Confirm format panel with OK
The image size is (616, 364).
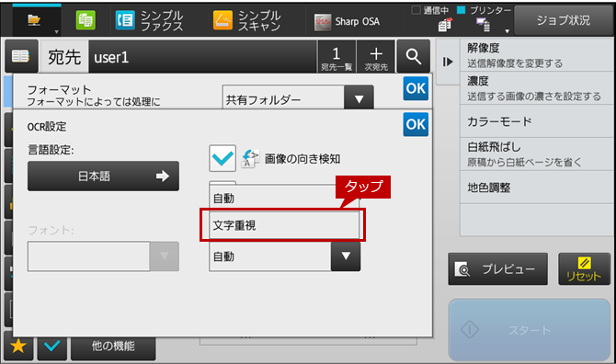tap(416, 88)
